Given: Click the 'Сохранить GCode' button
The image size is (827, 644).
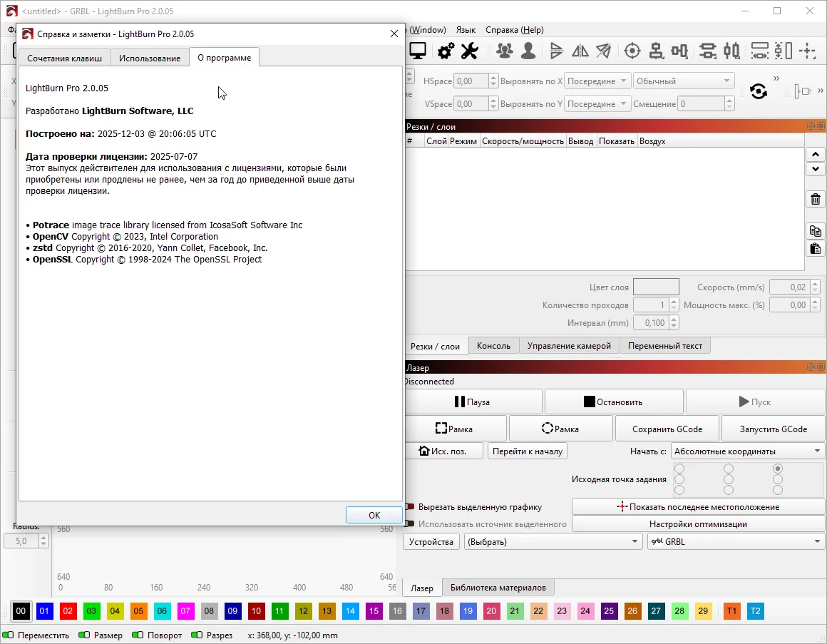Looking at the screenshot, I should [x=667, y=429].
